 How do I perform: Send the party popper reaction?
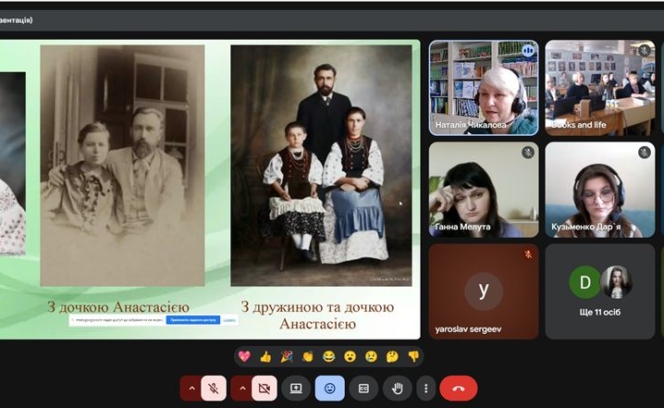[286, 356]
